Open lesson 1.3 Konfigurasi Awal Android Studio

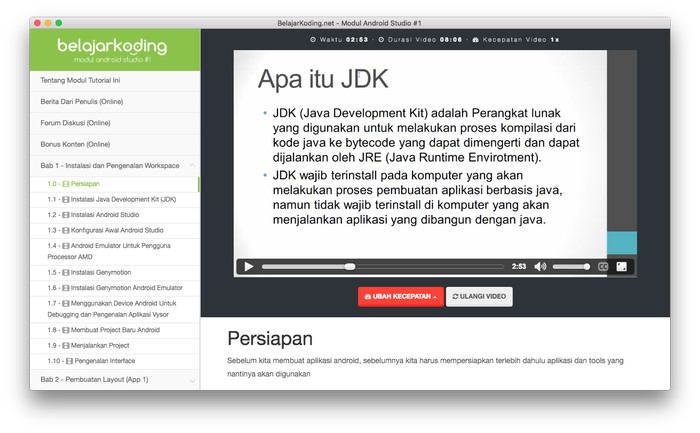click(115, 230)
